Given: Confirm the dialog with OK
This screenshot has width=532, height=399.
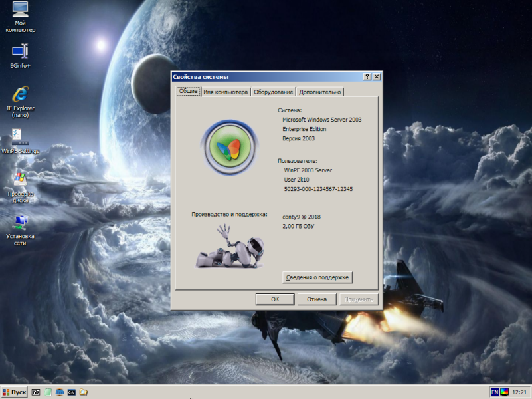Looking at the screenshot, I should (x=275, y=299).
